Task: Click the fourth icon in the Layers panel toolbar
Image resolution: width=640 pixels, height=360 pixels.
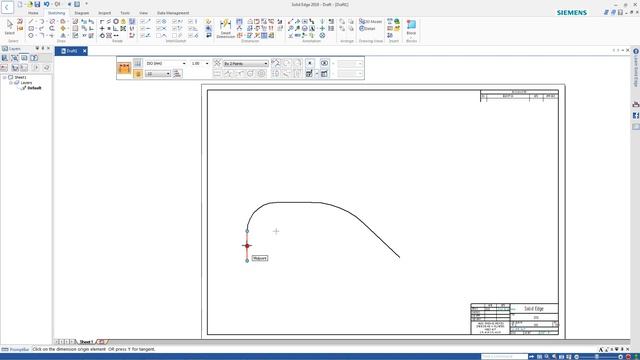Action: point(34,58)
